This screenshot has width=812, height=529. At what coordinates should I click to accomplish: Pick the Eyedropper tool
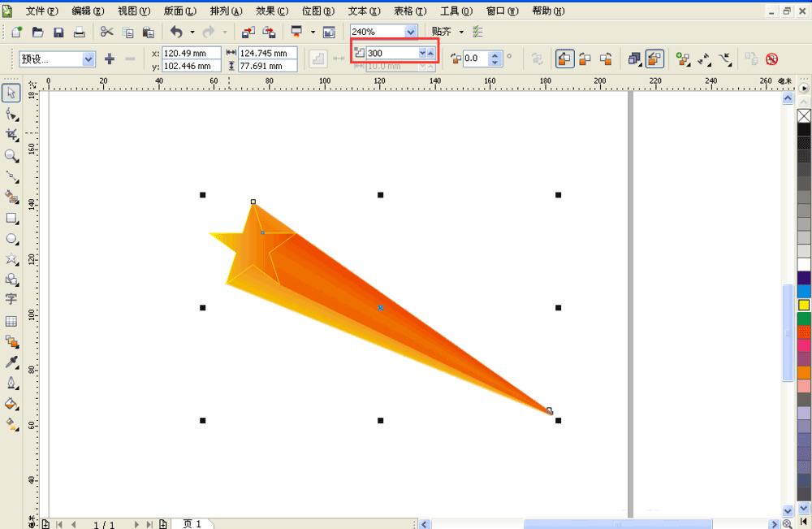(x=11, y=362)
